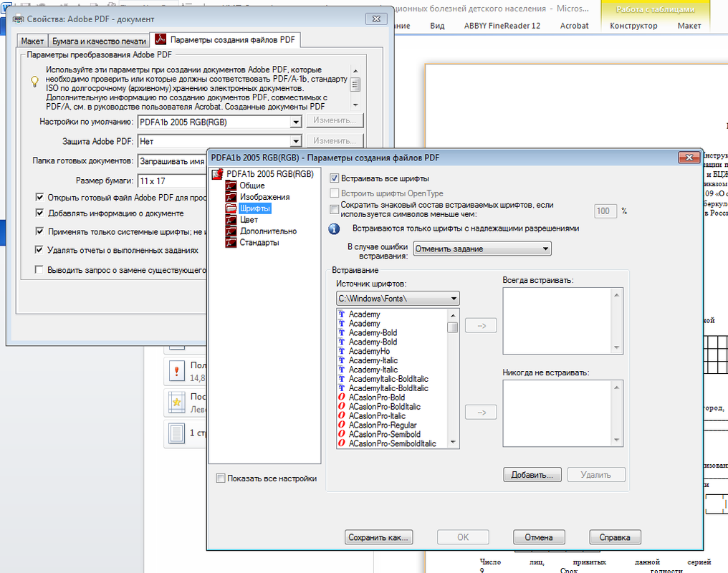Viewport: 728px width, 573px height.
Task: Enable Выводить запрос о замене существующего checkbox
Action: (39, 269)
